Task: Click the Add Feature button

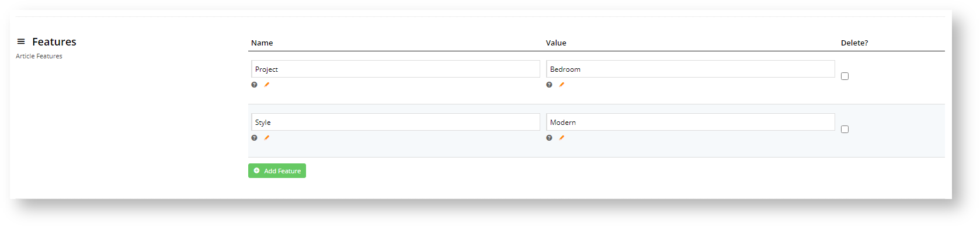Action: click(x=277, y=170)
